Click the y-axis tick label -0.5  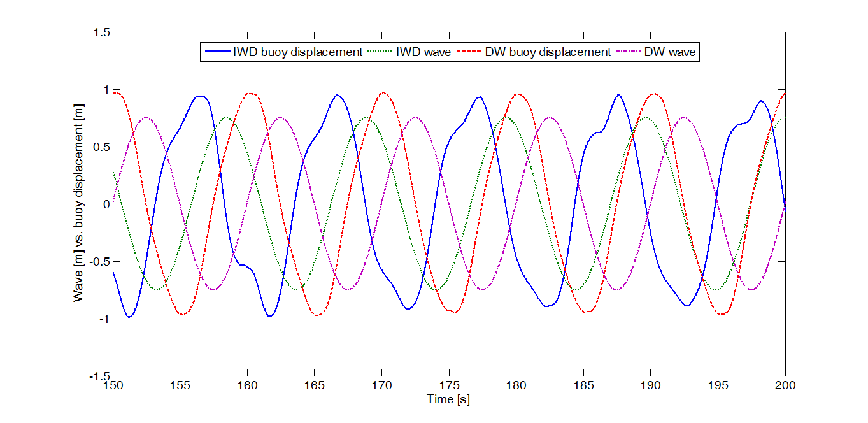coord(99,262)
